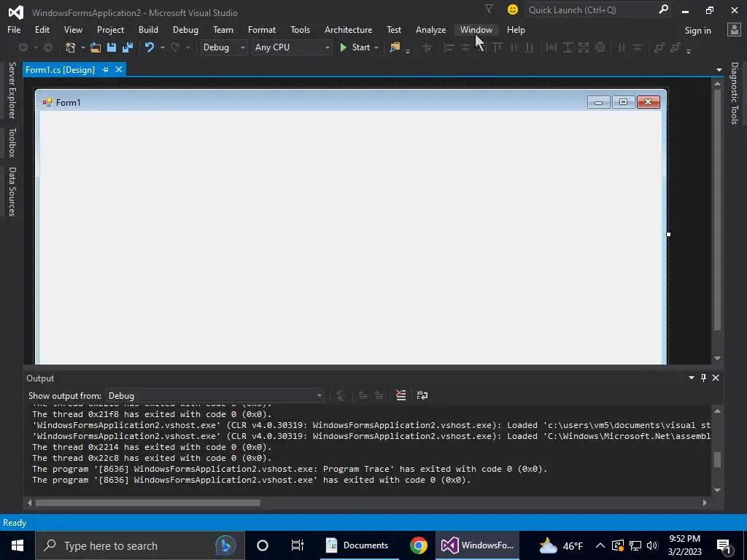The image size is (747, 560).
Task: Open the Analyze menu
Action: click(x=430, y=29)
